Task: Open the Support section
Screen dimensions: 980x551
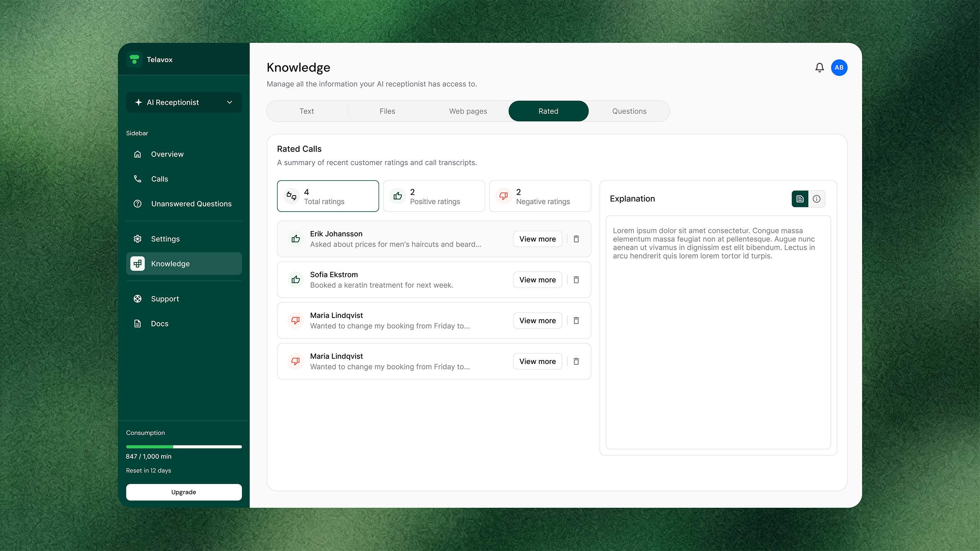Action: [x=165, y=299]
